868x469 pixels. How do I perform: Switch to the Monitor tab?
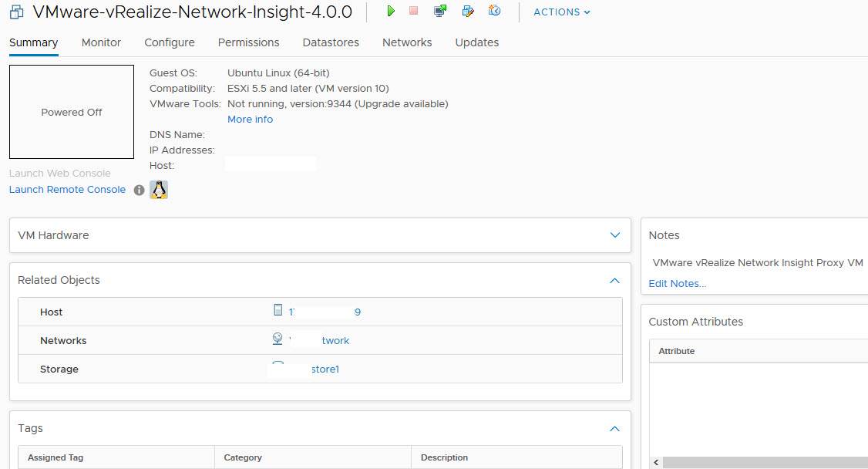[x=101, y=42]
